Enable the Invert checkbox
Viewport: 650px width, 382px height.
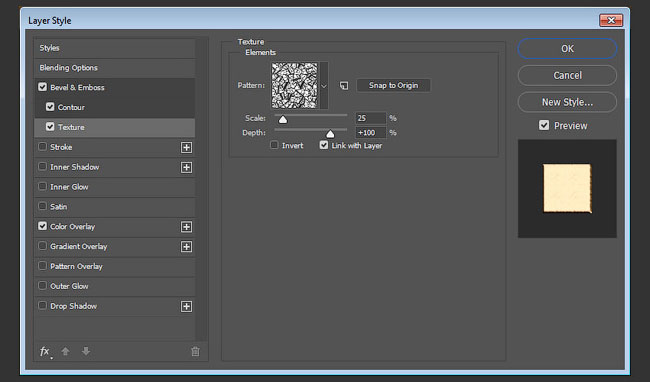(x=274, y=145)
